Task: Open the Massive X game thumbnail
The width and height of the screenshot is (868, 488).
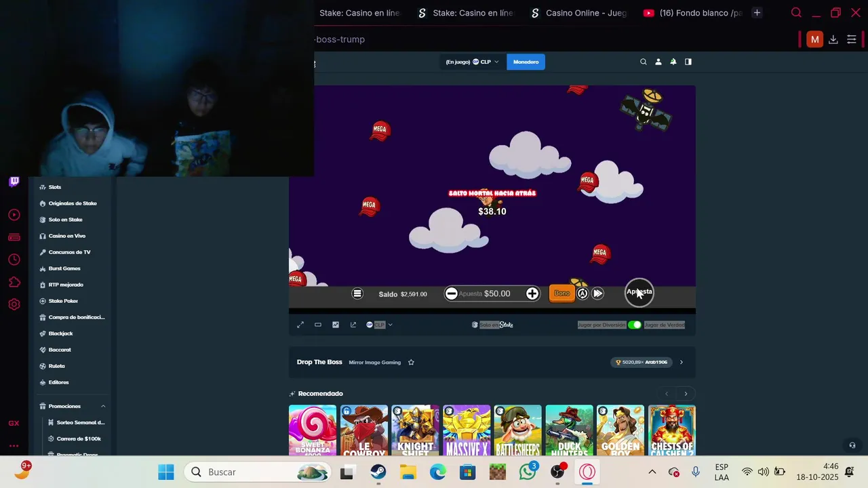Action: 467,430
